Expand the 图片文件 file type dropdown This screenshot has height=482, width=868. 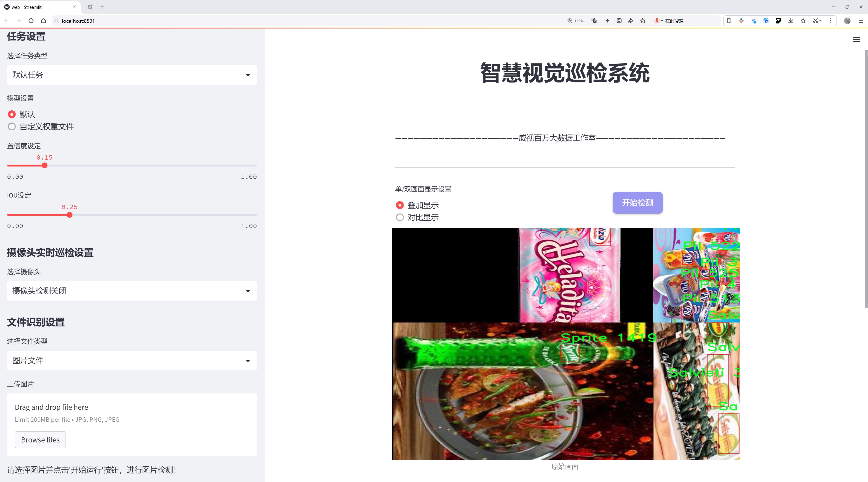click(x=132, y=361)
